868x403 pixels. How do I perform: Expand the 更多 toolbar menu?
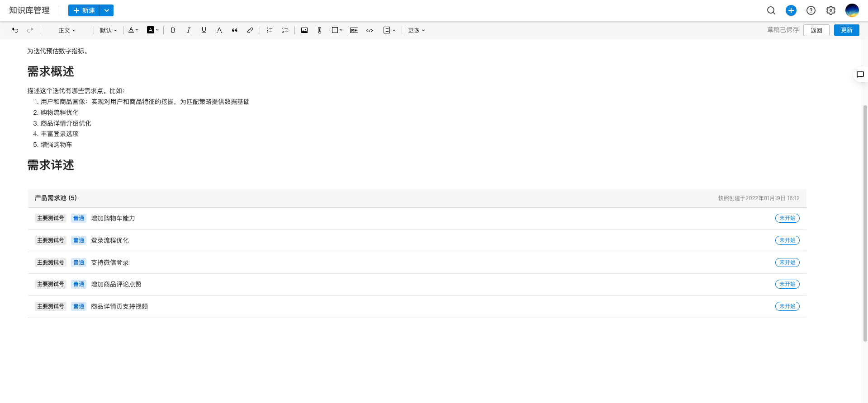[x=416, y=30]
